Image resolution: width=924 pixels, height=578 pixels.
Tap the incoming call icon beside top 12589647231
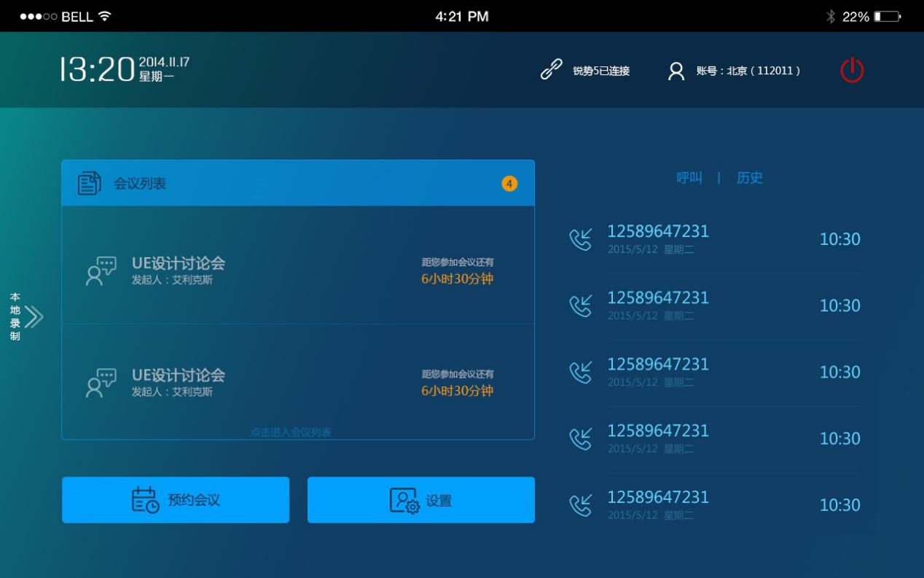pos(581,238)
